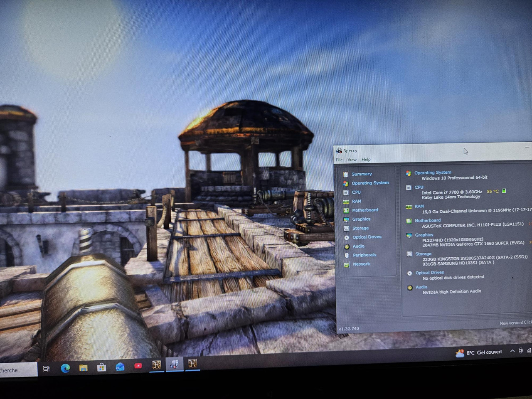Viewport: 532px width, 399px height.
Task: Launch Microsoft Edge from the taskbar
Action: (65, 368)
